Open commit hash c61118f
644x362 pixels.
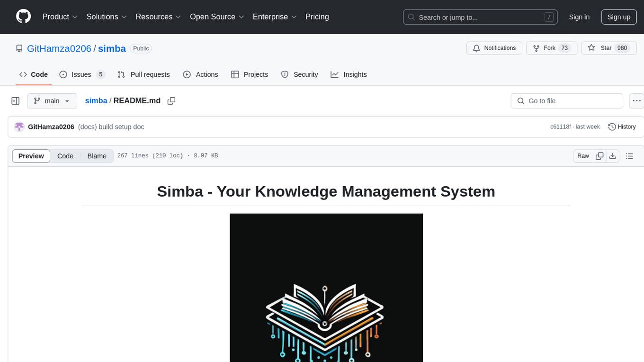pyautogui.click(x=561, y=127)
